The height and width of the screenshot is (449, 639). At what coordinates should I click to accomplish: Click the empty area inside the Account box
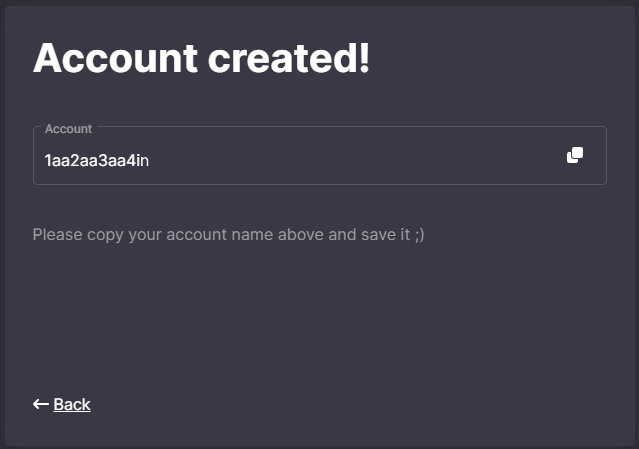(x=355, y=160)
